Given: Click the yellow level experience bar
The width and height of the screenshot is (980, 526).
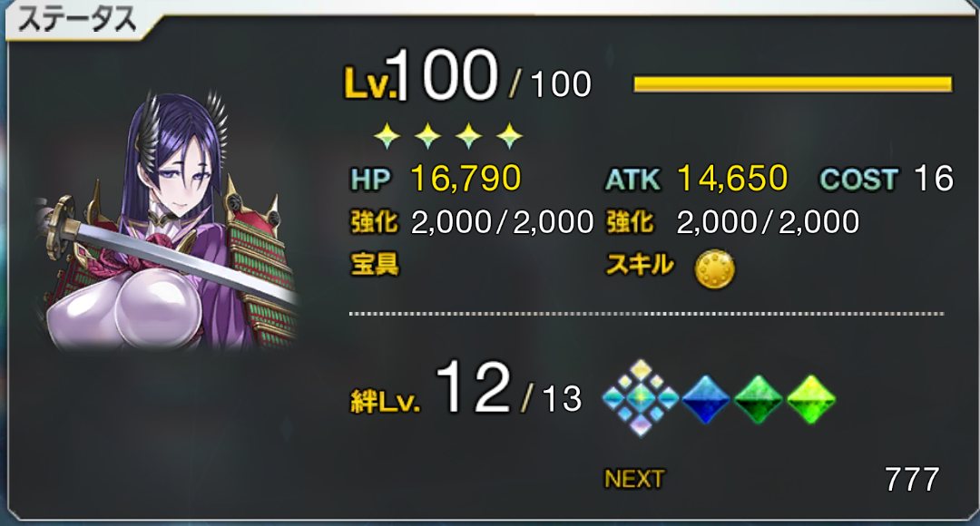Looking at the screenshot, I should coord(792,84).
